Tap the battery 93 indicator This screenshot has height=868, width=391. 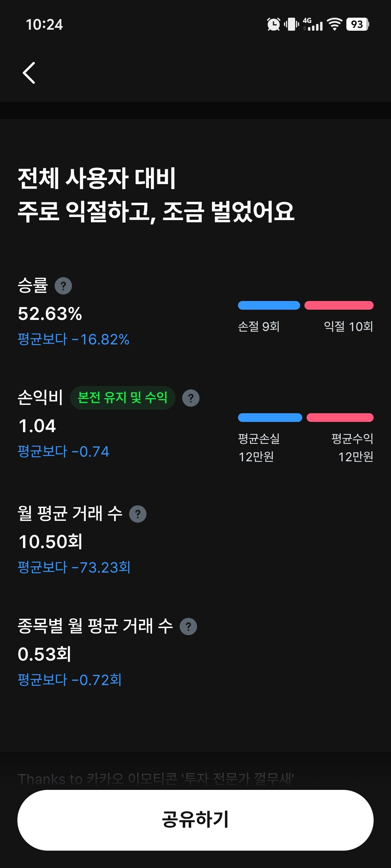click(357, 24)
